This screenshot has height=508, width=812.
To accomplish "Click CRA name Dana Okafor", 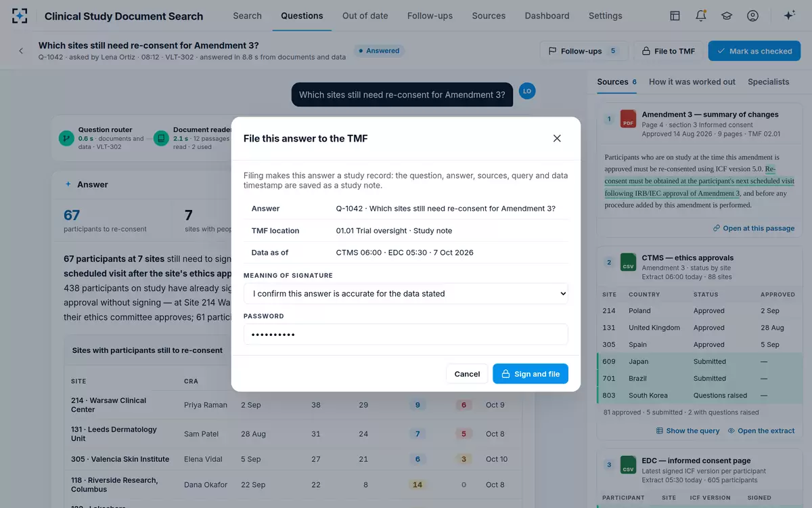I will click(x=206, y=485).
